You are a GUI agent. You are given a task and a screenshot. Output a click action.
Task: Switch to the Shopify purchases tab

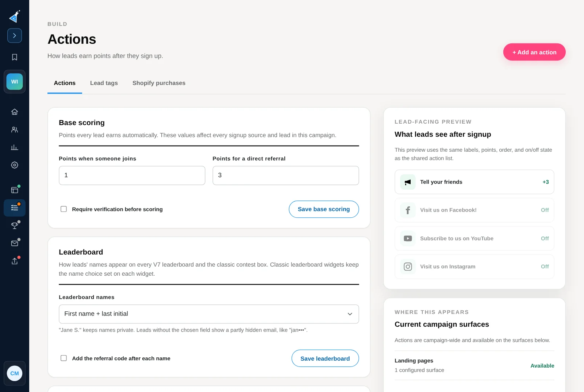[x=159, y=83]
